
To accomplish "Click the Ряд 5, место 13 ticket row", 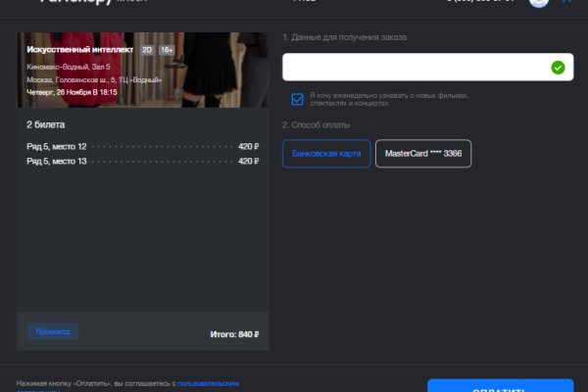I will click(142, 161).
